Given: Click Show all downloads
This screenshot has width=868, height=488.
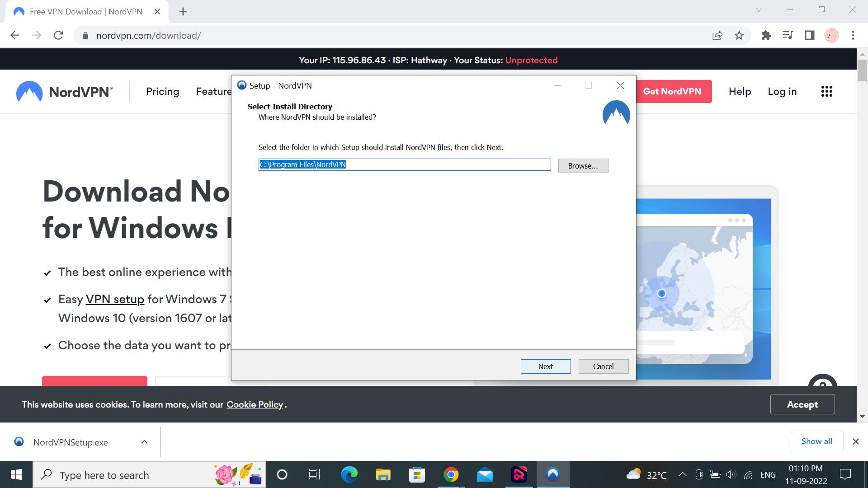Looking at the screenshot, I should tap(817, 441).
